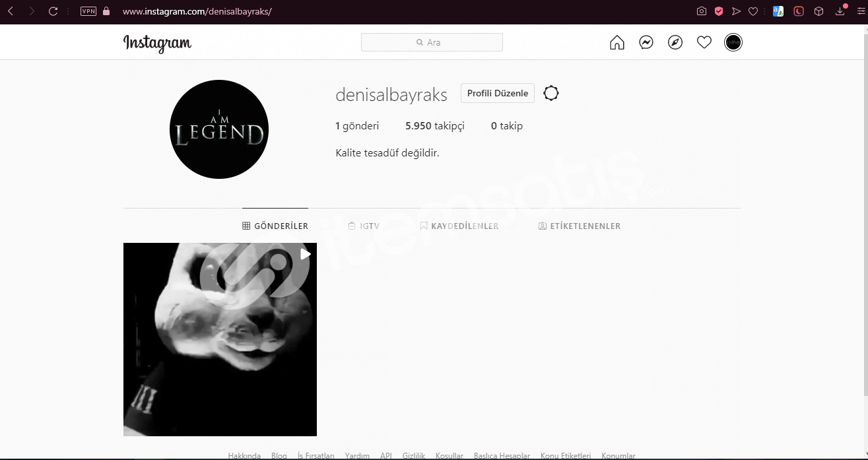Go to Instagram home feed icon
The width and height of the screenshot is (868, 460).
(x=617, y=42)
